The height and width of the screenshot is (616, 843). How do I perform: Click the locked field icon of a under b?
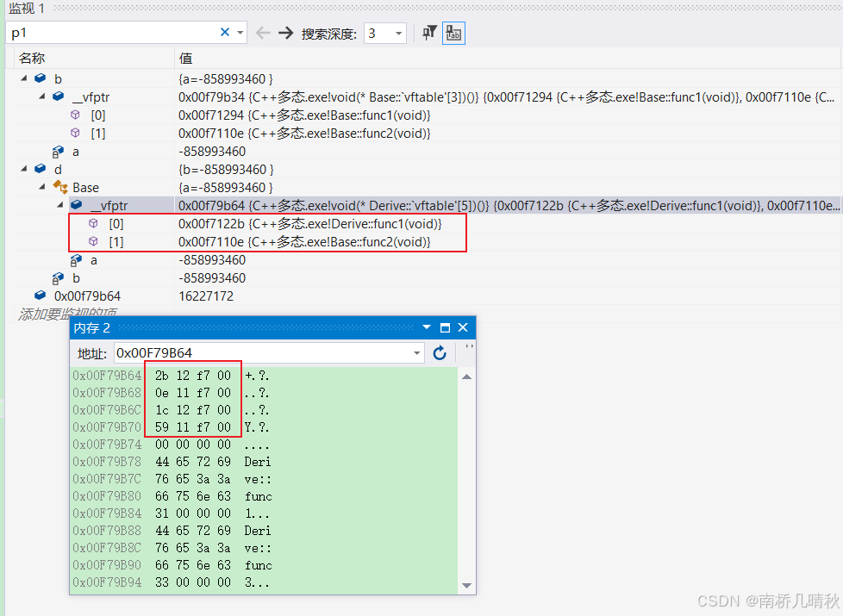tap(58, 152)
